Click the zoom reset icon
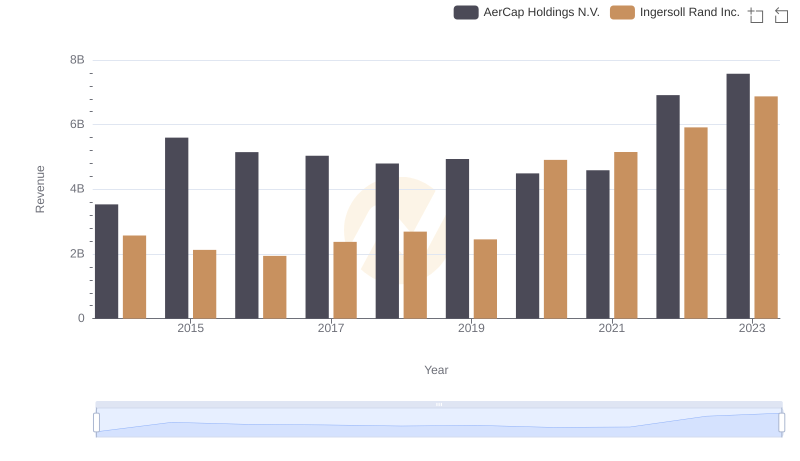Image resolution: width=800 pixels, height=461 pixels. [x=781, y=15]
